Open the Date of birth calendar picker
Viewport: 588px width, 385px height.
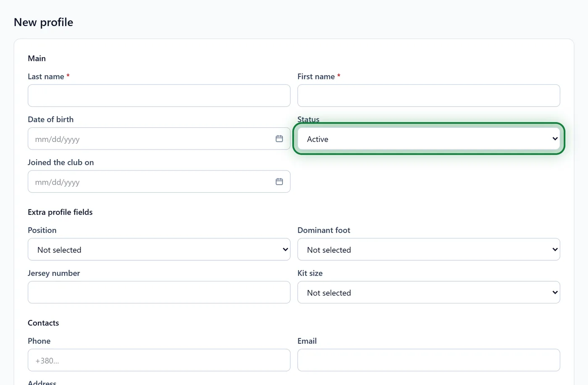click(x=279, y=139)
